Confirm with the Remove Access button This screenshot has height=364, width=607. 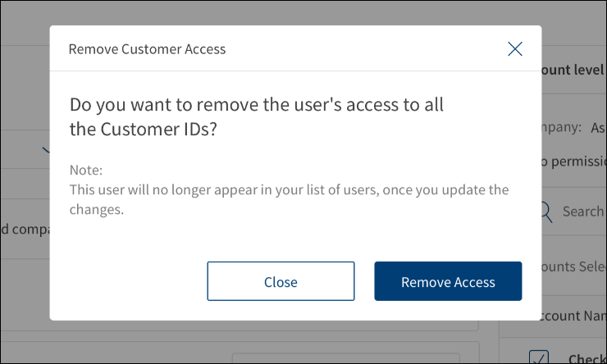click(x=448, y=281)
